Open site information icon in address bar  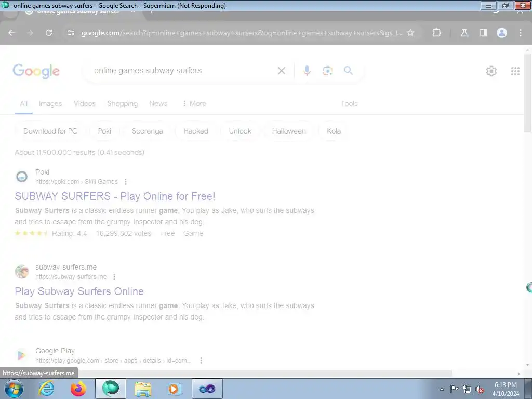(x=71, y=33)
